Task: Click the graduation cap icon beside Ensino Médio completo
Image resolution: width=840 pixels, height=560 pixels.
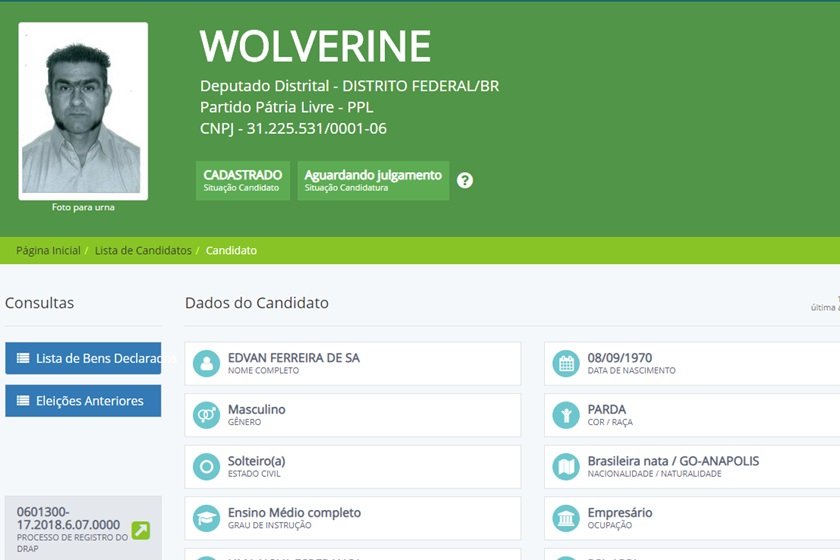Action: click(x=206, y=518)
